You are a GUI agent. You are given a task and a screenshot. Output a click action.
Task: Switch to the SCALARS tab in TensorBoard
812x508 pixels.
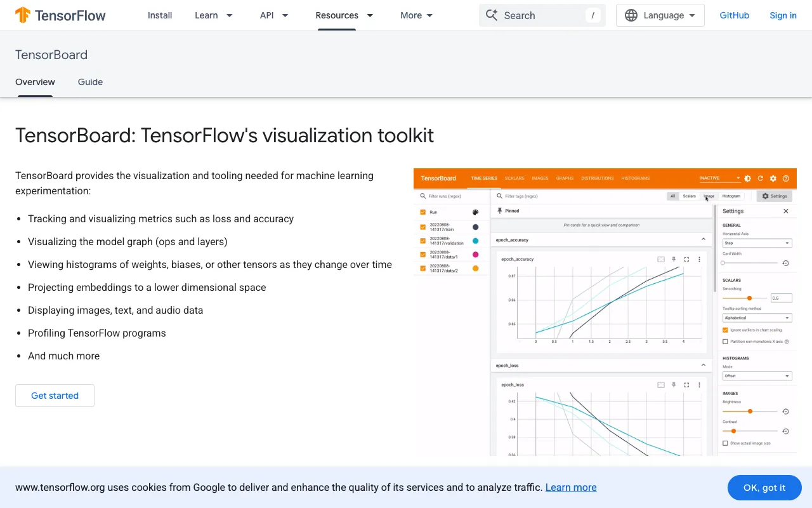pyautogui.click(x=514, y=178)
